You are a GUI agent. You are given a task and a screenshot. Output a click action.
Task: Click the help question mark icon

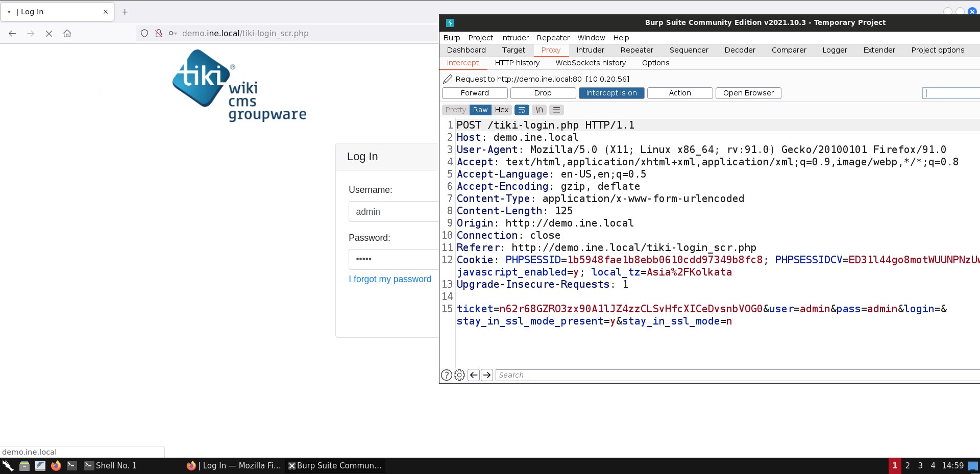pyautogui.click(x=446, y=375)
